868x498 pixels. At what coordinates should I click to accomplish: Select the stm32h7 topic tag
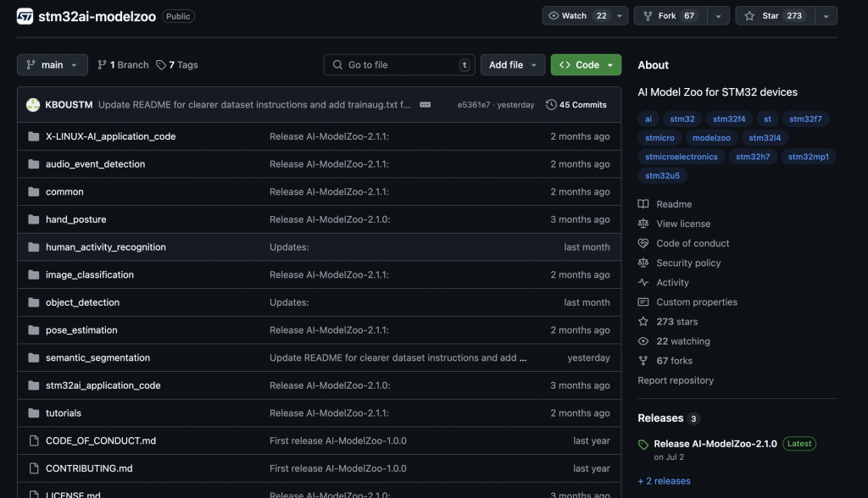pyautogui.click(x=753, y=157)
